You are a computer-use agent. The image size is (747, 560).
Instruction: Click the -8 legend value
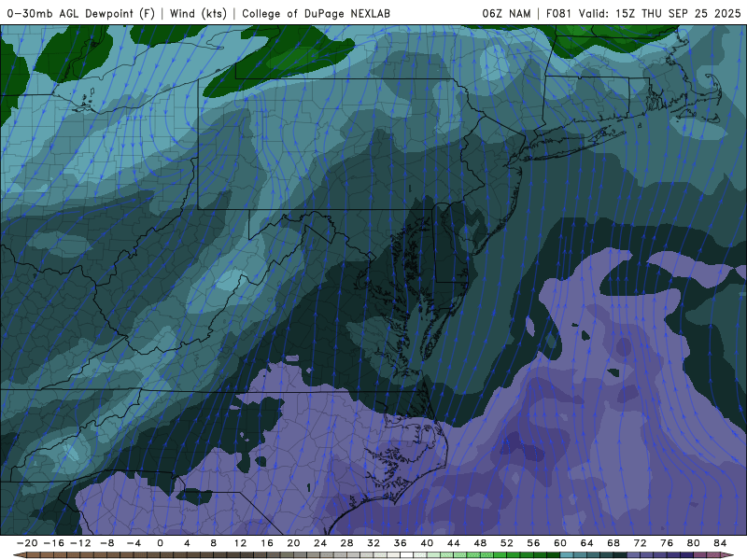(x=106, y=543)
